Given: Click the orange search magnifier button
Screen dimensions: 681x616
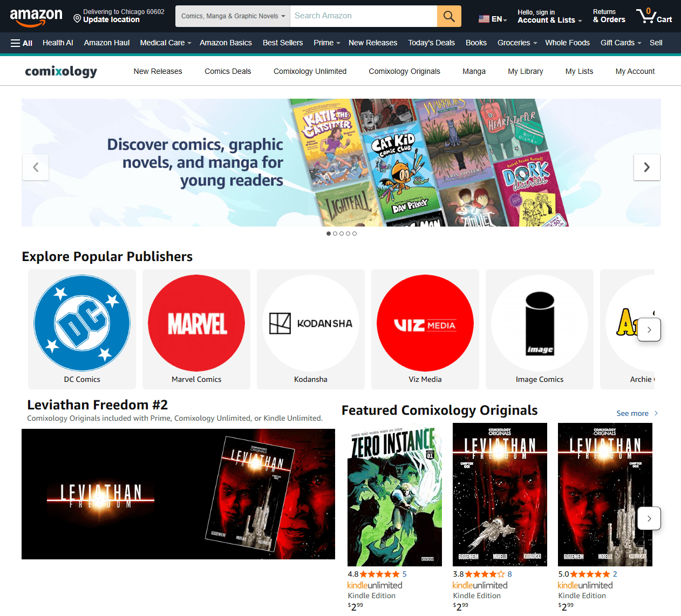Looking at the screenshot, I should [449, 16].
